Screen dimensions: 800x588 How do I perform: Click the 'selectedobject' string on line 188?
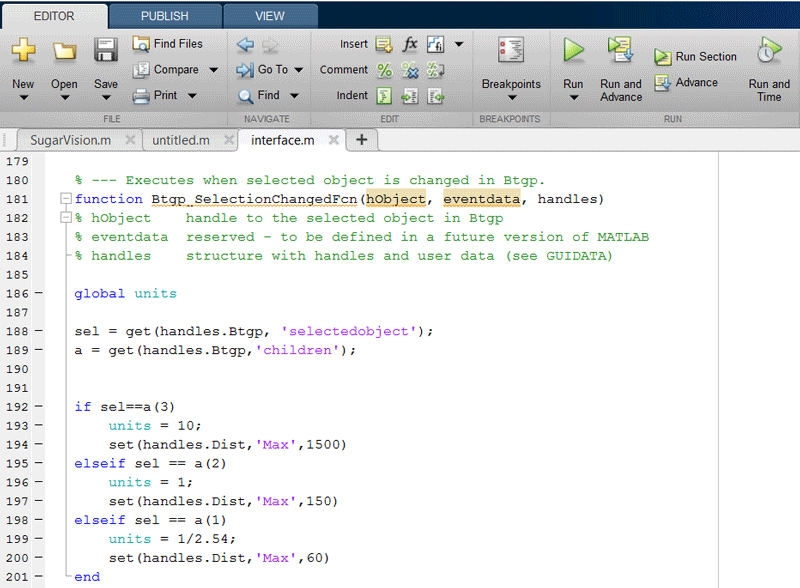pos(349,331)
